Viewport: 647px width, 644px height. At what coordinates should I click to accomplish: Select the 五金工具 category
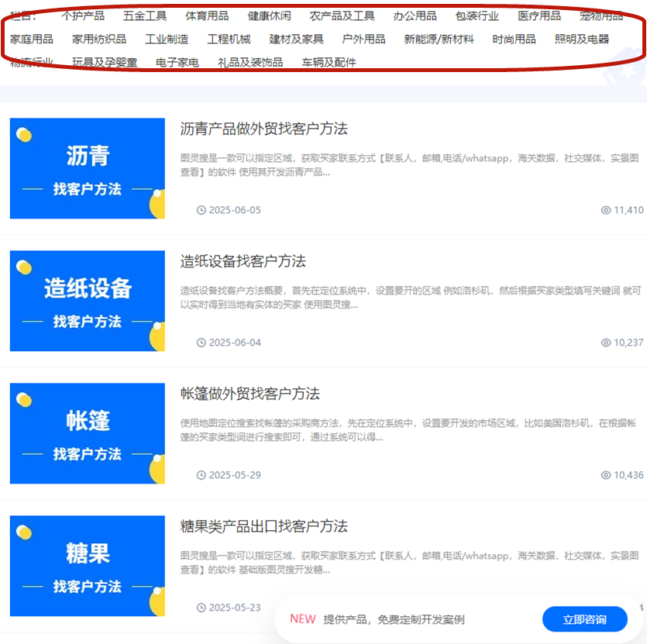[145, 16]
